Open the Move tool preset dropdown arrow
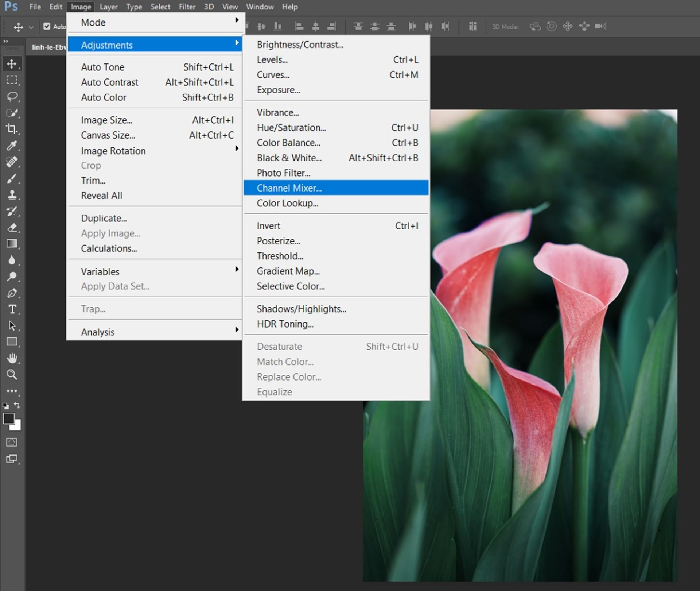Image resolution: width=700 pixels, height=591 pixels. (31, 27)
